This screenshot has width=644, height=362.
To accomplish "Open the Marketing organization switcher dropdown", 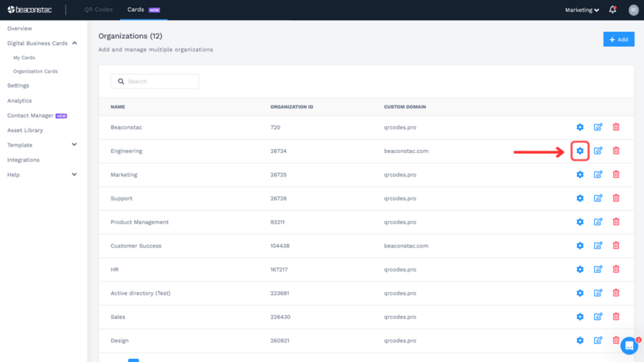I will pyautogui.click(x=582, y=10).
